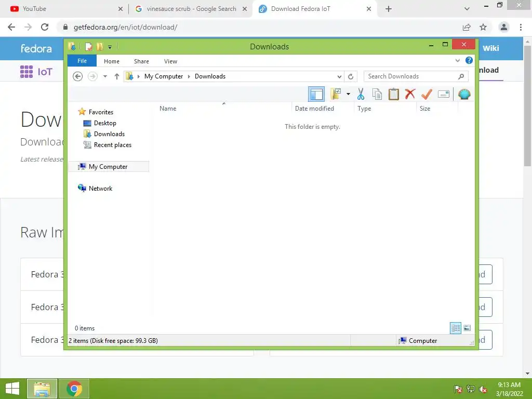532x399 pixels.
Task: Click the magnifier icon in Search Downloads
Action: (461, 76)
